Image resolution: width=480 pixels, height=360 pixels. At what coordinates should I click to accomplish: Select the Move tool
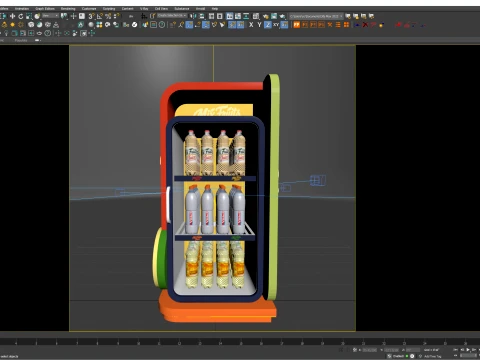tap(12, 16)
